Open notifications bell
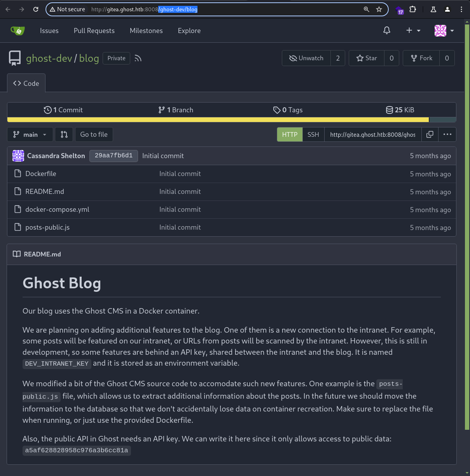Image resolution: width=470 pixels, height=476 pixels. [387, 30]
